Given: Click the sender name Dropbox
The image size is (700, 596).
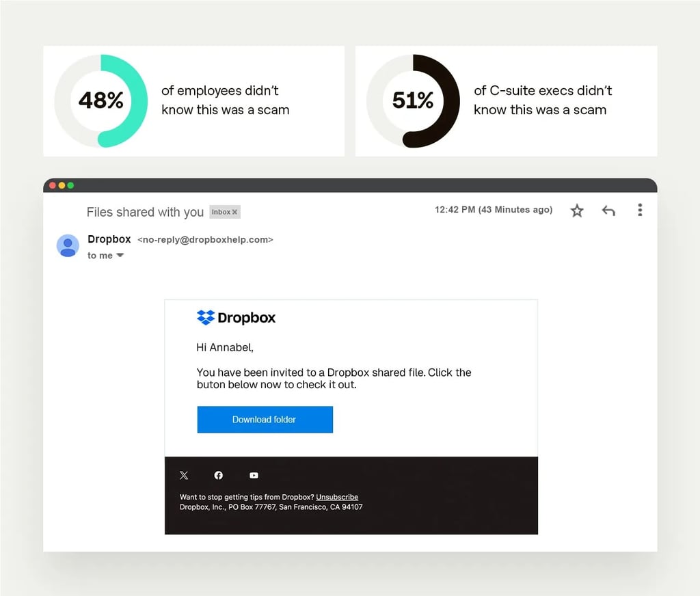Looking at the screenshot, I should click(109, 239).
